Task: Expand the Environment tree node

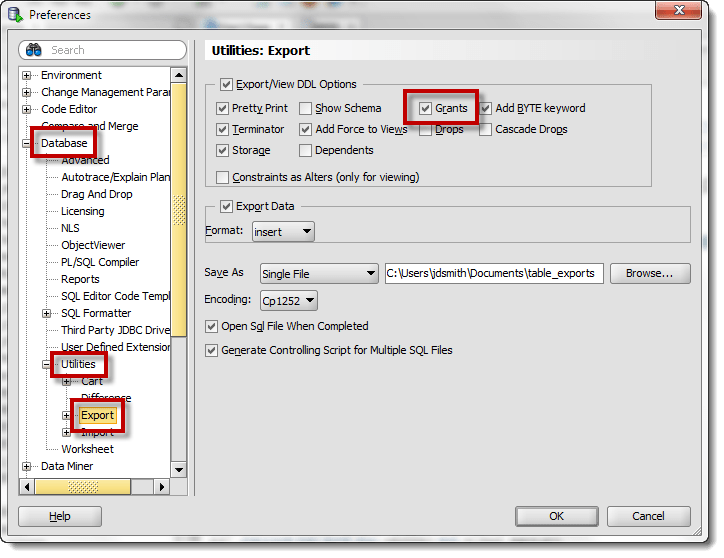Action: (x=27, y=75)
